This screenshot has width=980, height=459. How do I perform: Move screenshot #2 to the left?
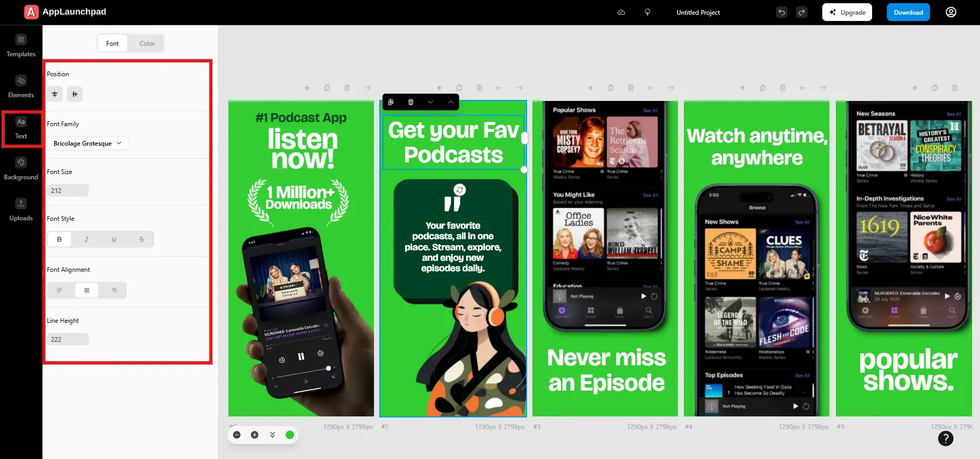(x=499, y=88)
